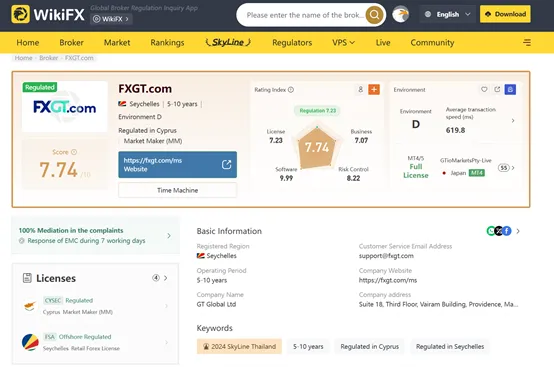
Task: Click the WikiFX app selector pill
Action: (111, 19)
